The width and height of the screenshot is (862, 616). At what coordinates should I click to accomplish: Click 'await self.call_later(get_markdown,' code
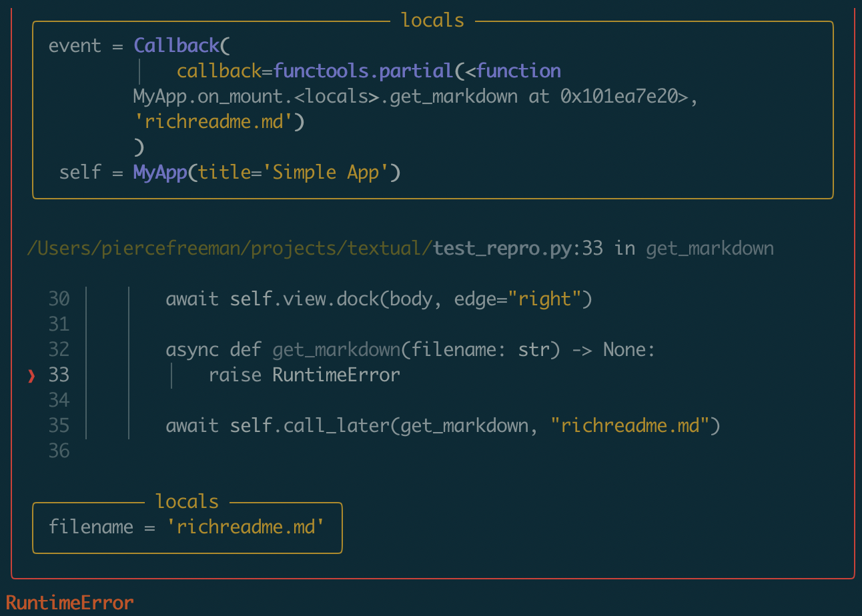352,426
